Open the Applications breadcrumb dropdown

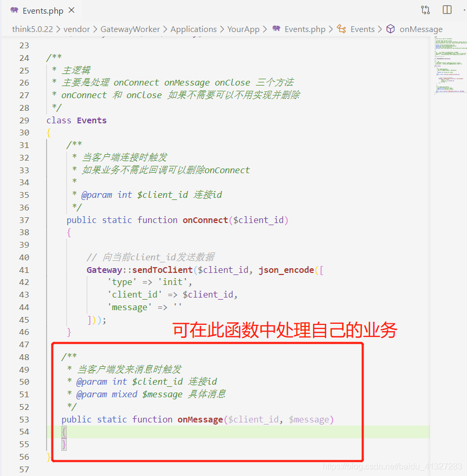click(193, 29)
